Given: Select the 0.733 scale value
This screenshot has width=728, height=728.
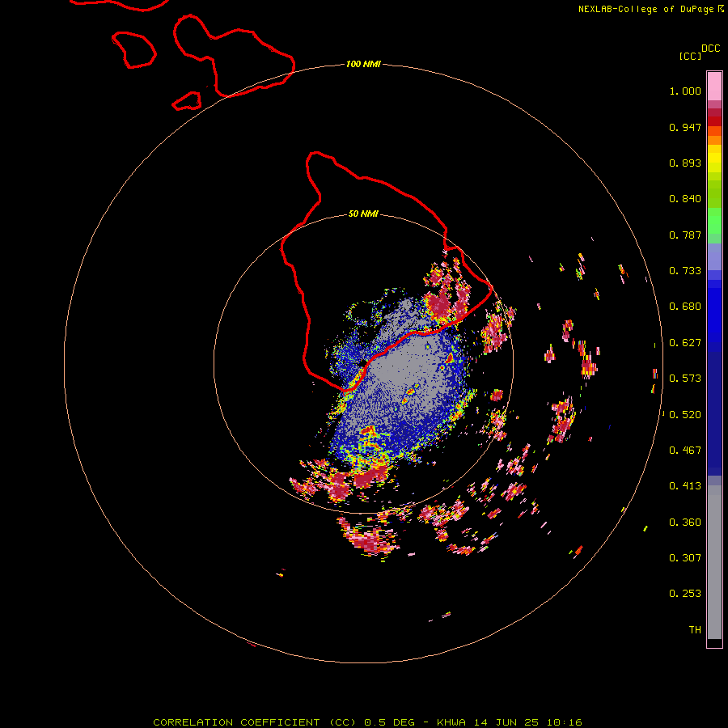Looking at the screenshot, I should click(x=685, y=271).
